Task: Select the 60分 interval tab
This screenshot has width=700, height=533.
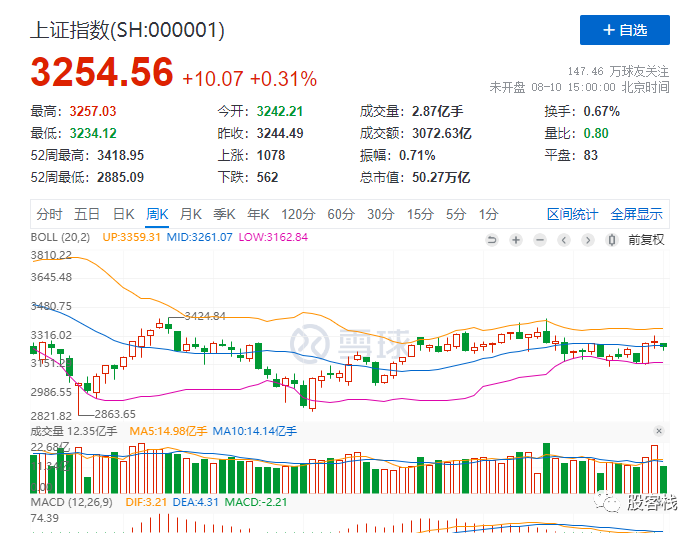Action: (341, 214)
